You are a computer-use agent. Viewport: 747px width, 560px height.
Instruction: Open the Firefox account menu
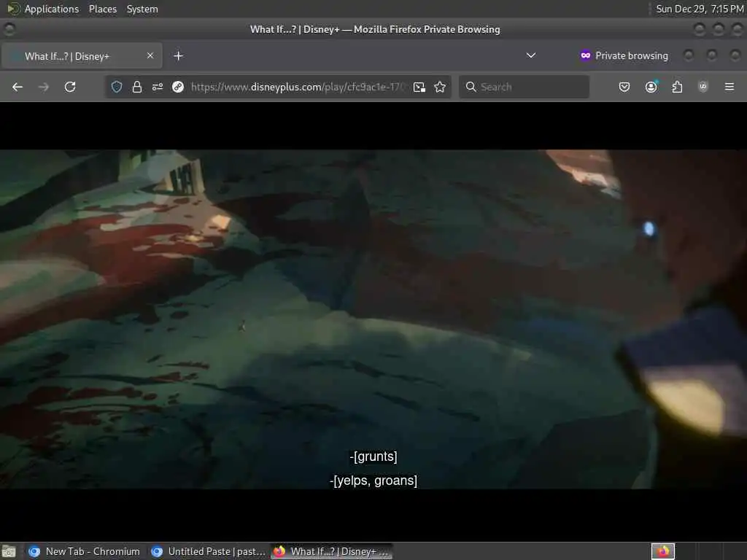pyautogui.click(x=651, y=87)
